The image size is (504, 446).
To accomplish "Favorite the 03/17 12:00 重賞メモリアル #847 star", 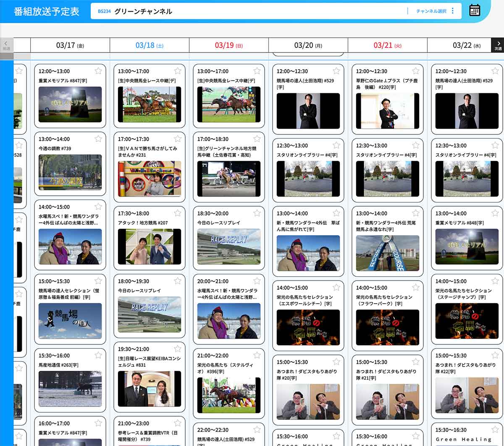I will [x=98, y=71].
